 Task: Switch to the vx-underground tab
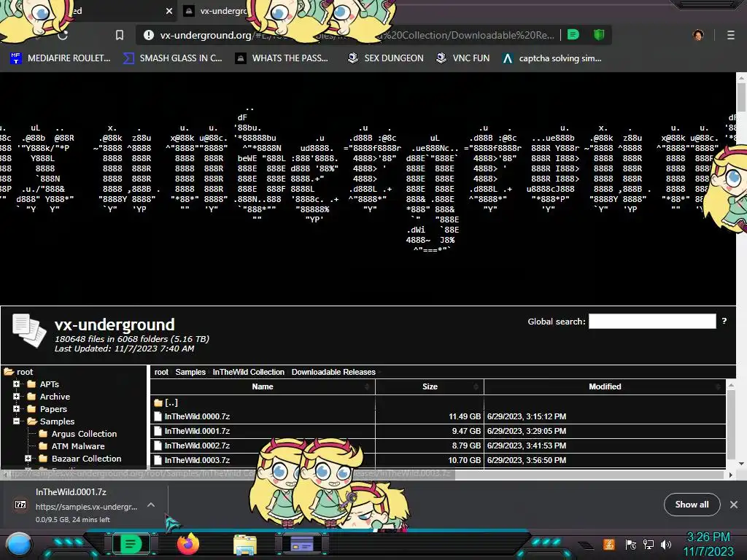[x=217, y=11]
